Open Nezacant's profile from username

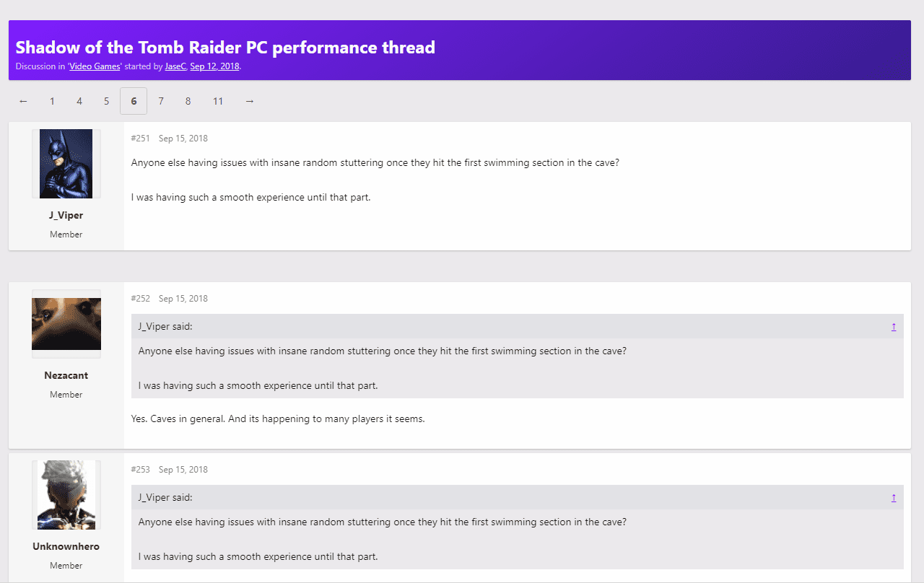[x=66, y=375]
